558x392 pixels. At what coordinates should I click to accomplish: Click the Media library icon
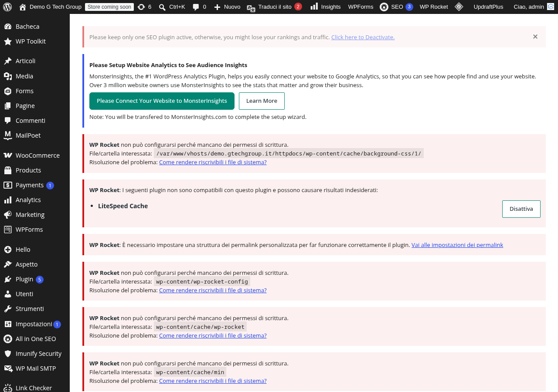click(8, 76)
